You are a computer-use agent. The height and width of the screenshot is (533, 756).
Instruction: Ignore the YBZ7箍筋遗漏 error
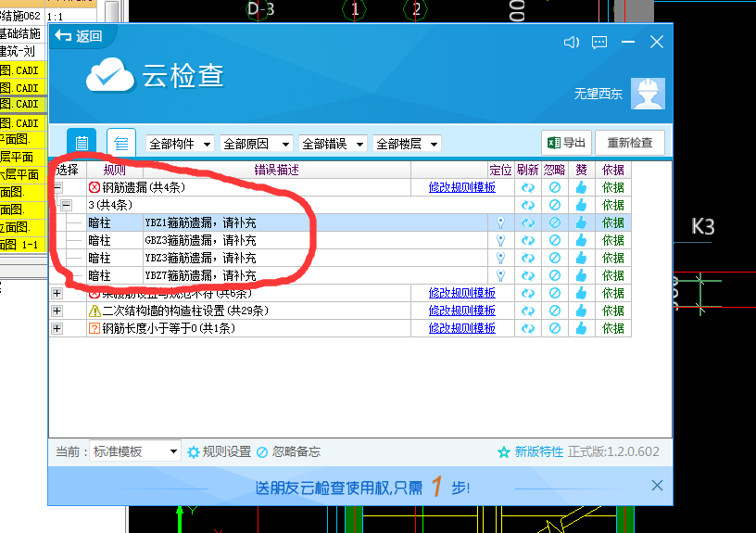point(555,275)
